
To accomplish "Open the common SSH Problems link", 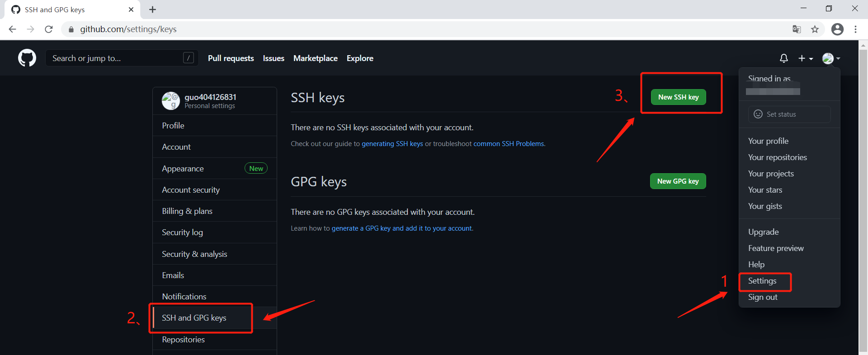I will tap(509, 144).
